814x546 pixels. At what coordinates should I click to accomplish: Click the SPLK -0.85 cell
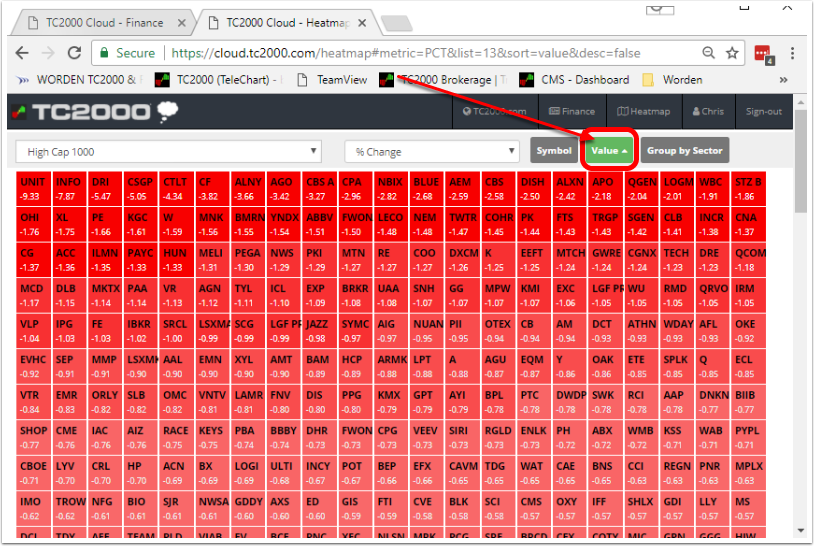pyautogui.click(x=678, y=366)
